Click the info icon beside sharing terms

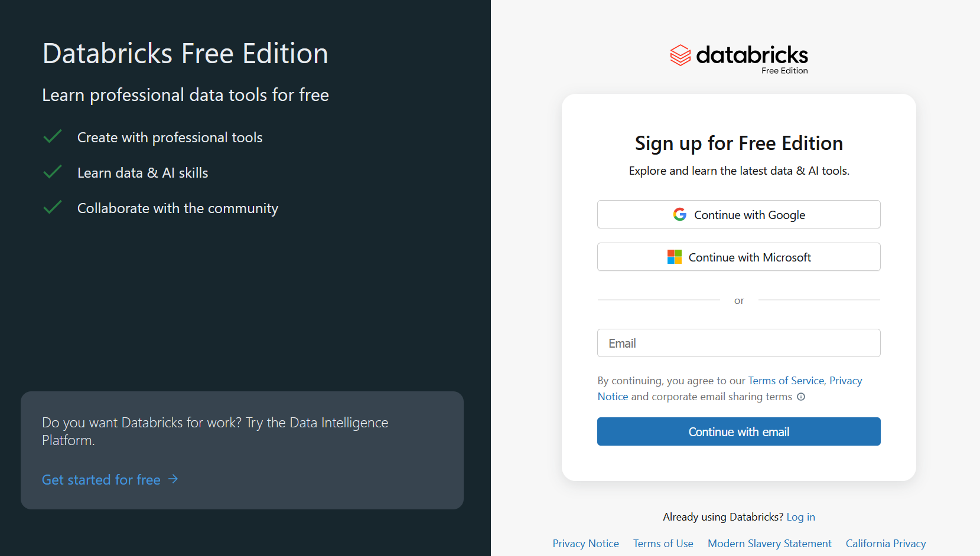(801, 397)
